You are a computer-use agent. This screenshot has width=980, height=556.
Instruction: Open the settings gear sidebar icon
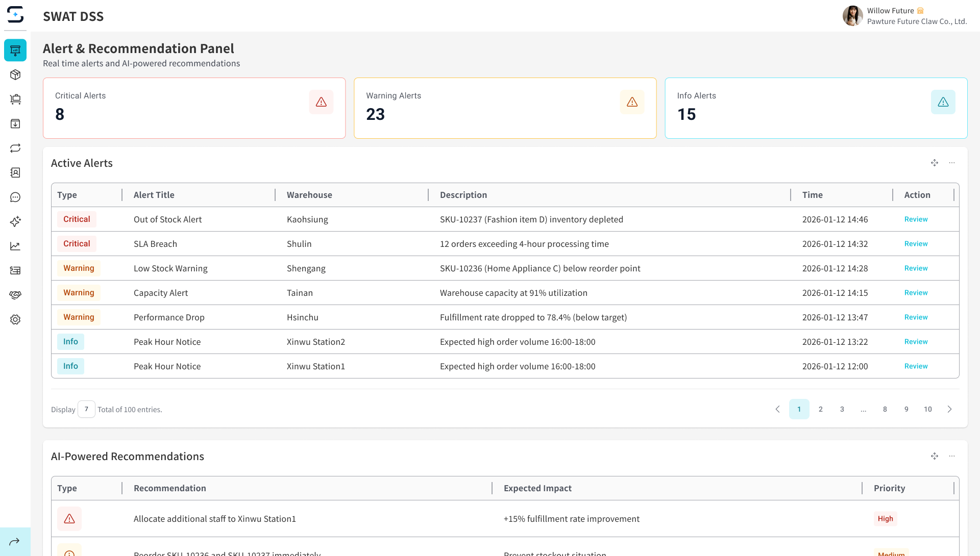(x=15, y=320)
